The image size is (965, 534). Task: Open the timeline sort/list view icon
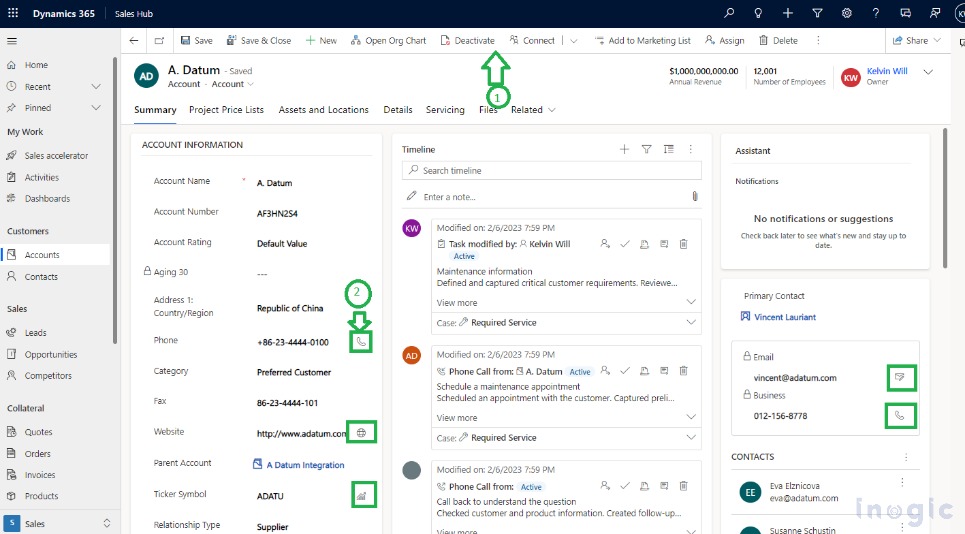pyautogui.click(x=668, y=149)
